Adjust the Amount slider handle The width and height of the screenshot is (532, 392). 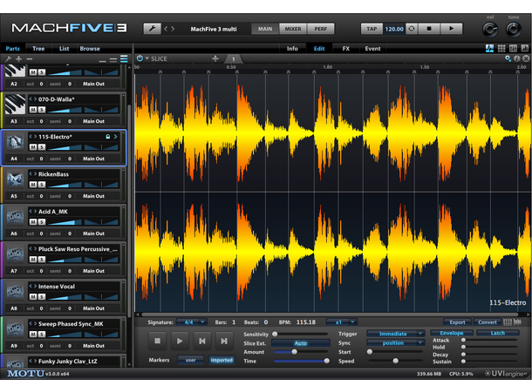(x=295, y=352)
